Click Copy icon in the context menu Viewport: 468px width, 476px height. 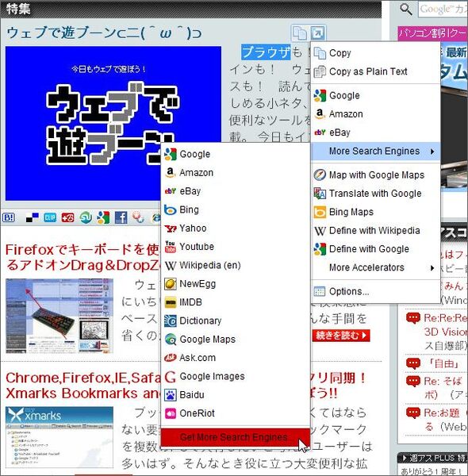point(320,53)
